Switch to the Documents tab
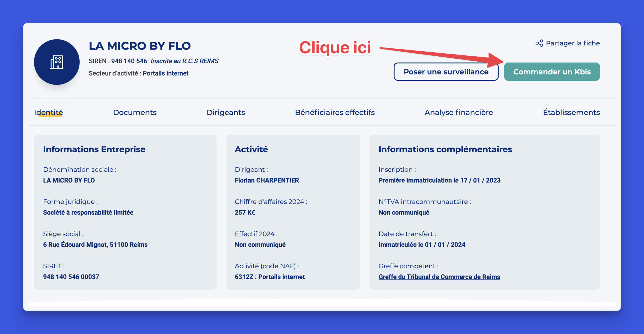The image size is (644, 334). (135, 112)
